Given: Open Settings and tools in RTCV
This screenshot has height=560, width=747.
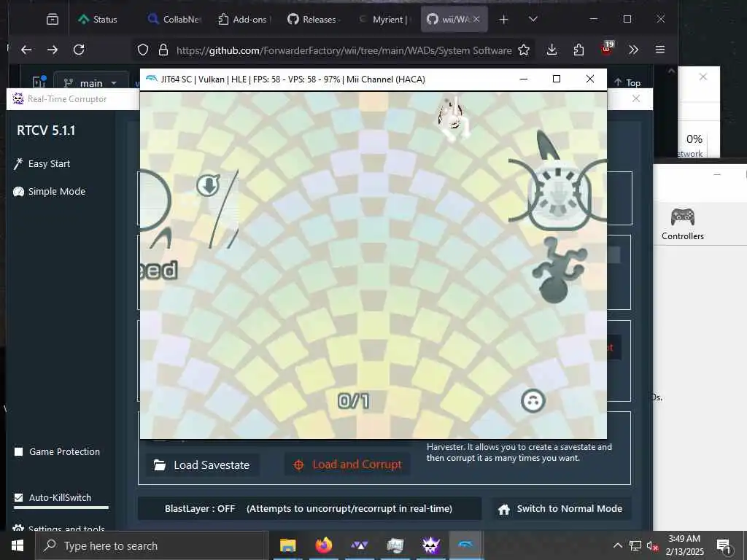Looking at the screenshot, I should pos(59,528).
